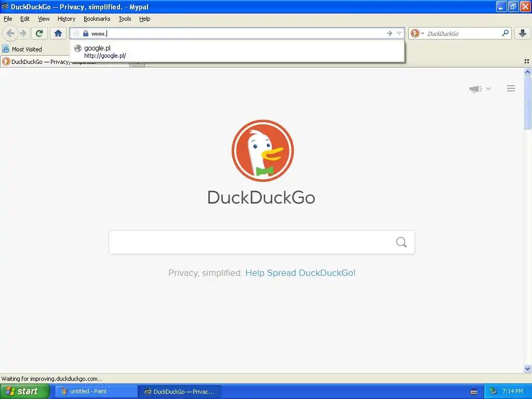Click the page scrollbar up arrow
The image size is (532, 399).
tap(527, 72)
